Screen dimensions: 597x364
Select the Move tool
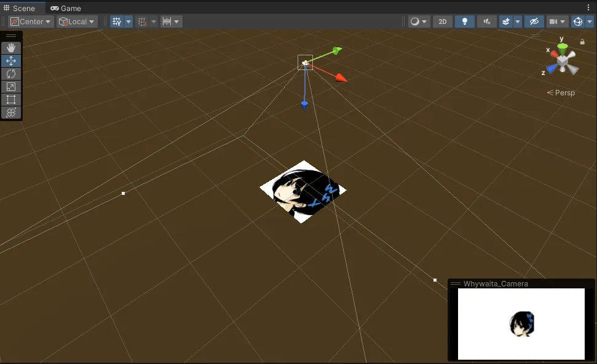[x=11, y=61]
